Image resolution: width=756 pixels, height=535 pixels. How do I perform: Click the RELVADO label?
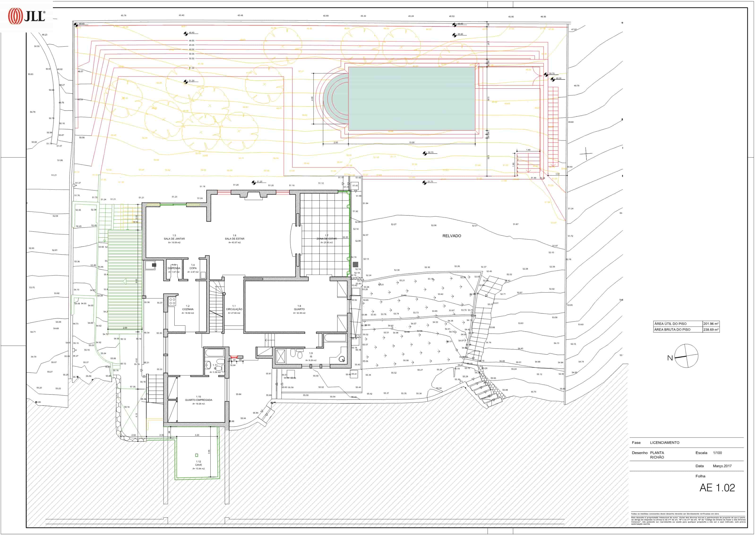pos(452,236)
